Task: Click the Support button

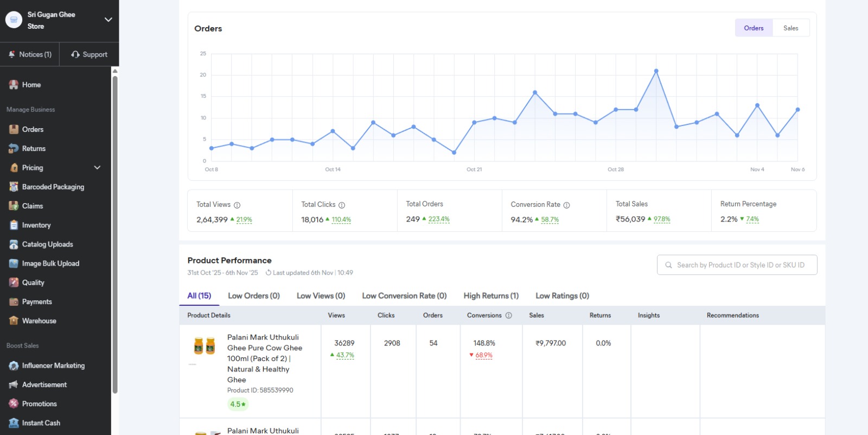Action: (x=89, y=54)
